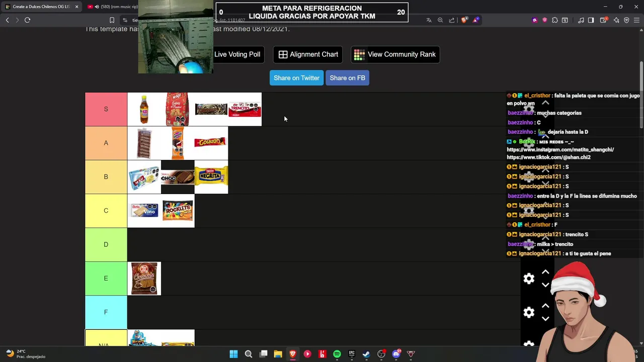Open Spotify from taskbar

pos(337,354)
